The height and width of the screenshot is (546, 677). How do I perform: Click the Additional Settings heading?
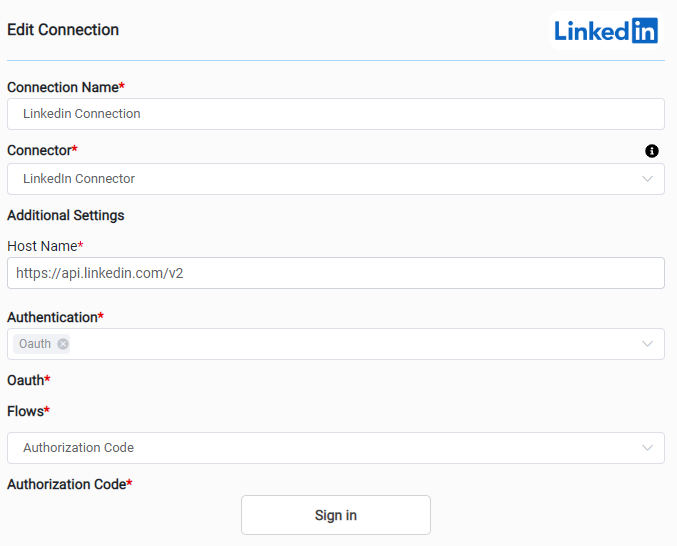pyautogui.click(x=66, y=215)
